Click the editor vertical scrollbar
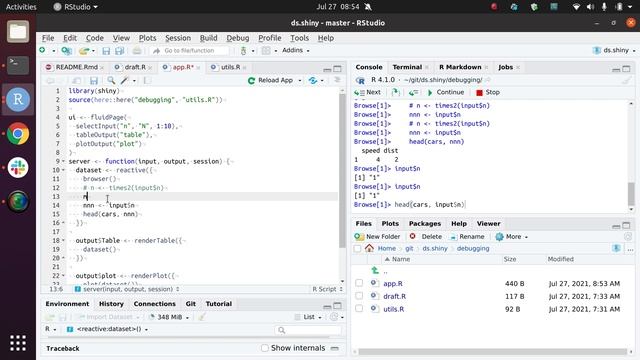Viewport: 640px width, 360px height. click(342, 171)
